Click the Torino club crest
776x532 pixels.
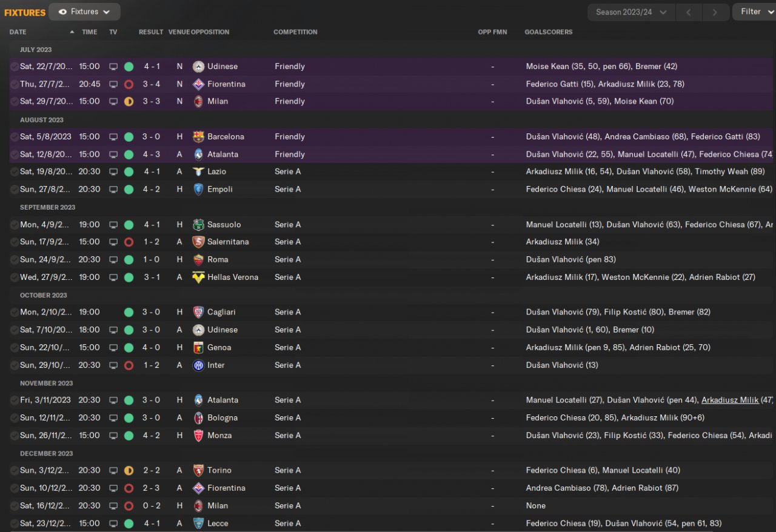(198, 471)
